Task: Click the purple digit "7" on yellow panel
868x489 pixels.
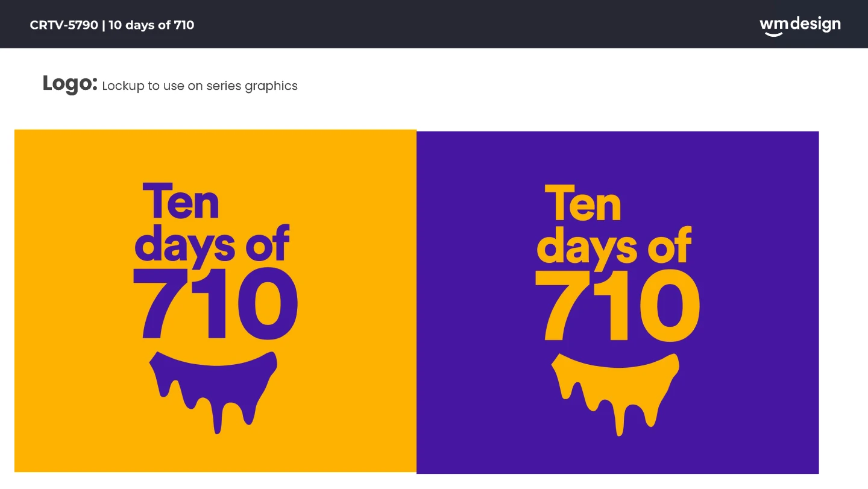Action: (x=158, y=304)
